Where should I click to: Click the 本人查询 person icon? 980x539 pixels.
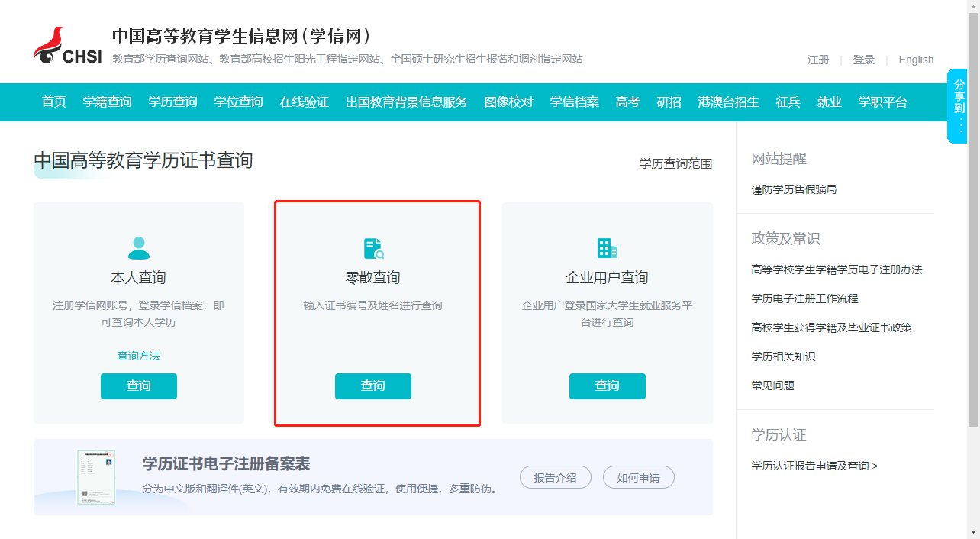[139, 248]
